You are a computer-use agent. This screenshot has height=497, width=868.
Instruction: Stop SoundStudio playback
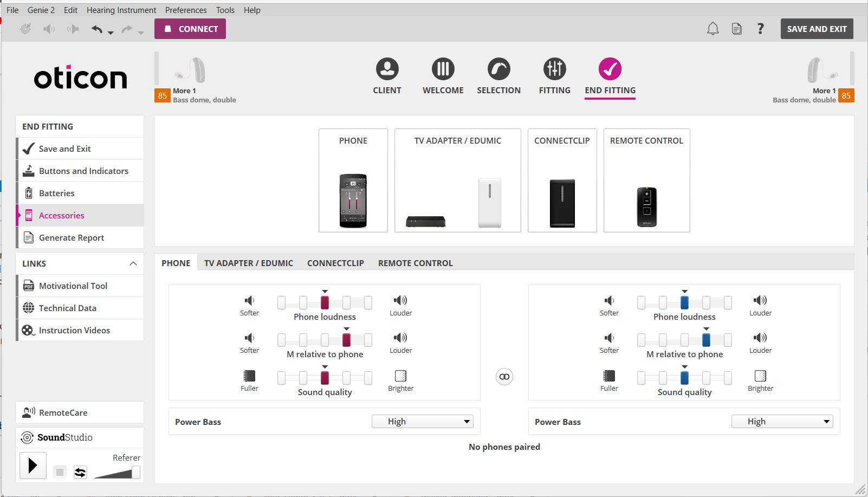tap(60, 472)
